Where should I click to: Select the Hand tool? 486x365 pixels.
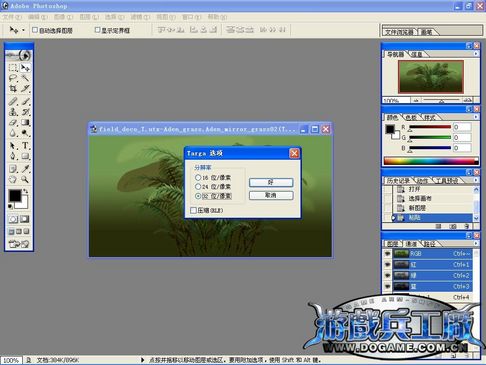coord(13,179)
